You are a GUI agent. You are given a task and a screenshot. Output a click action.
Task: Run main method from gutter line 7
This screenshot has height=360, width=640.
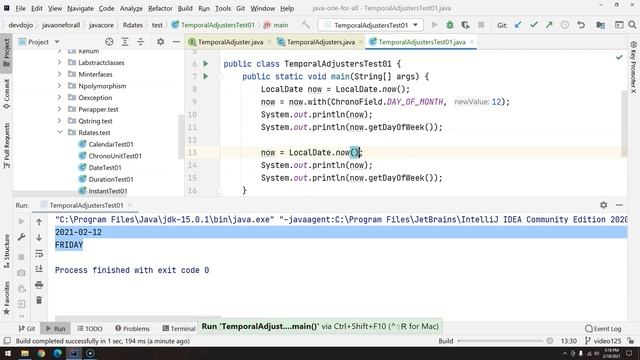tap(206, 76)
